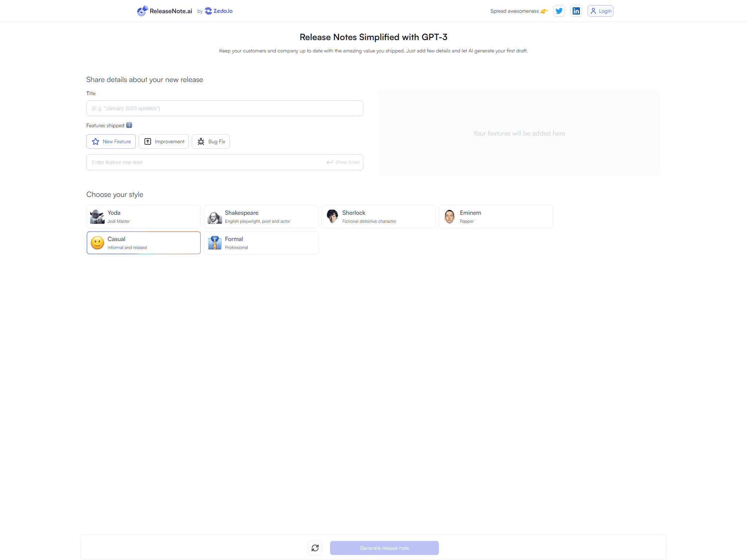Click the Press Enter arrow icon

pos(330,162)
